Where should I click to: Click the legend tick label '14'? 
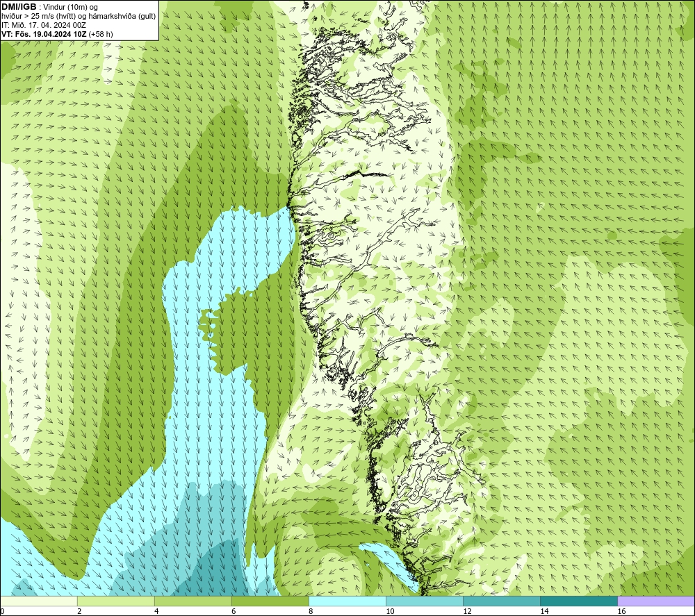coord(544,612)
